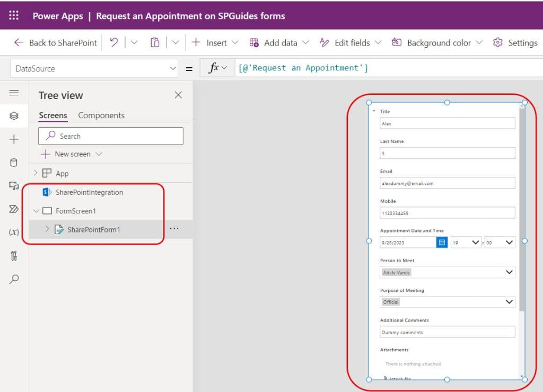
Task: Open the Tree view layers icon
Action: pyautogui.click(x=14, y=115)
